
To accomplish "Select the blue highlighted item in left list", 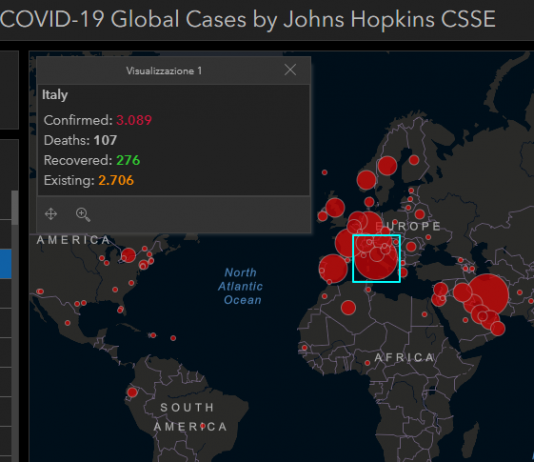I will 6,264.
